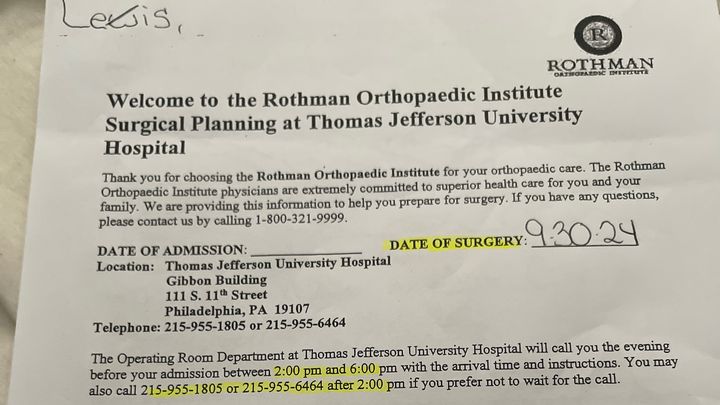This screenshot has width=720, height=405.
Task: Click the highlighted Date of Surgery label
Action: coord(456,243)
